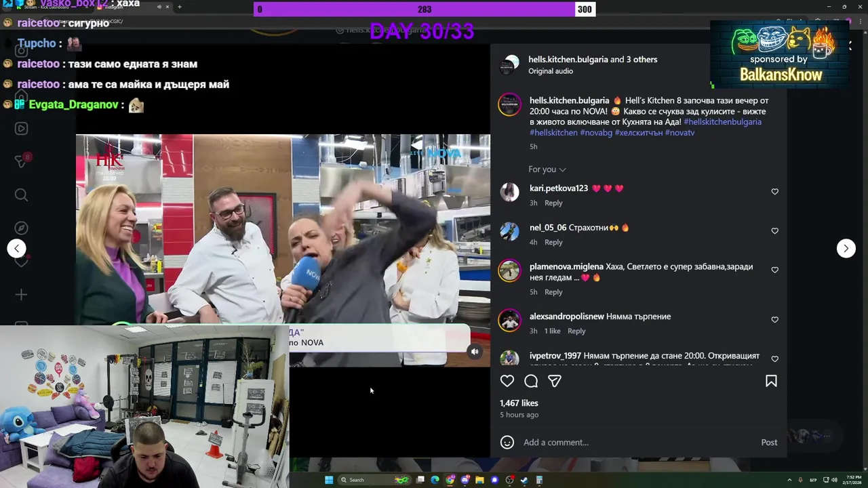Toggle video sound with speaker button
868x488 pixels.
[x=475, y=351]
